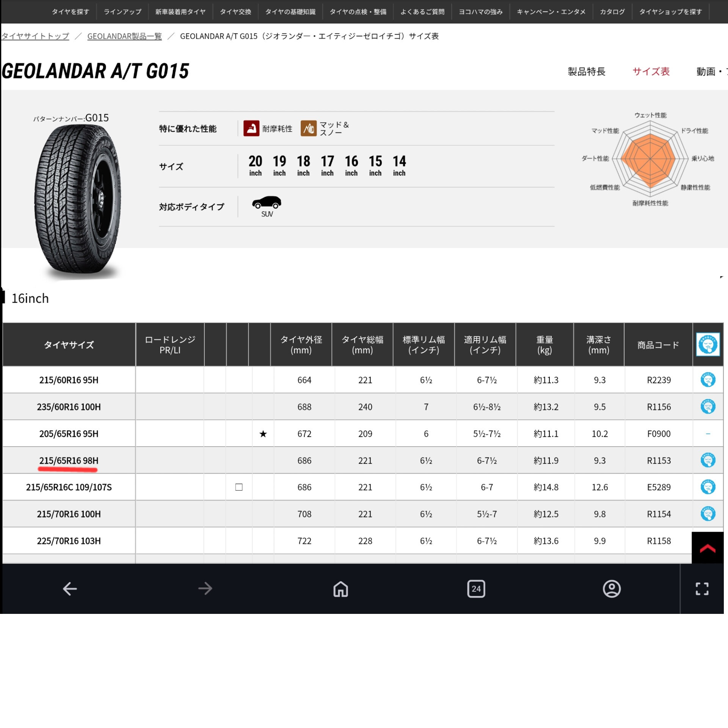Viewport: 728px width, 728px height.
Task: Open カタログ navigation menu item
Action: pyautogui.click(x=612, y=12)
